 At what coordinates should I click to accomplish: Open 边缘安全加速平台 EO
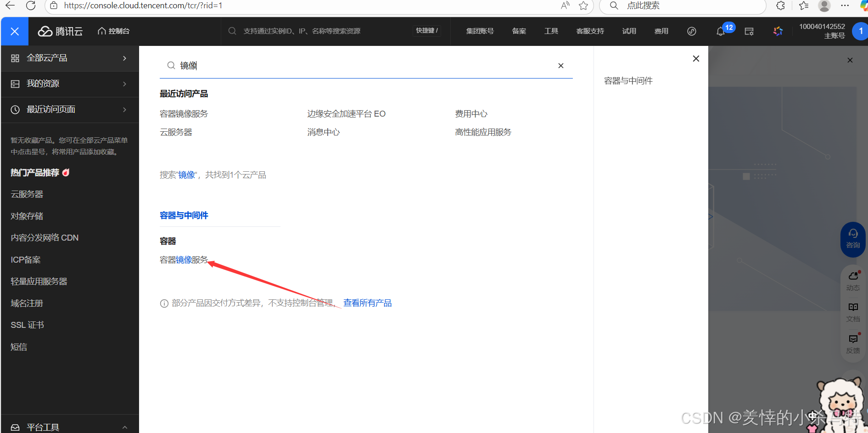tap(347, 114)
